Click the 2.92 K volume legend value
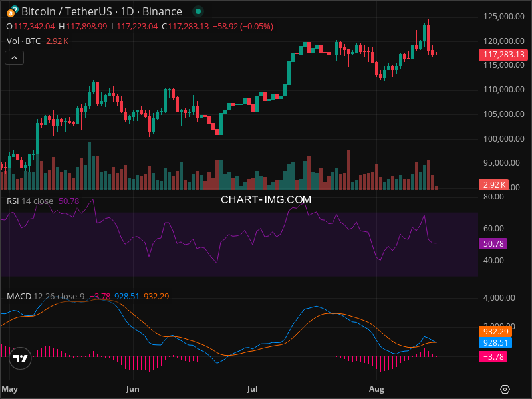 coord(57,41)
